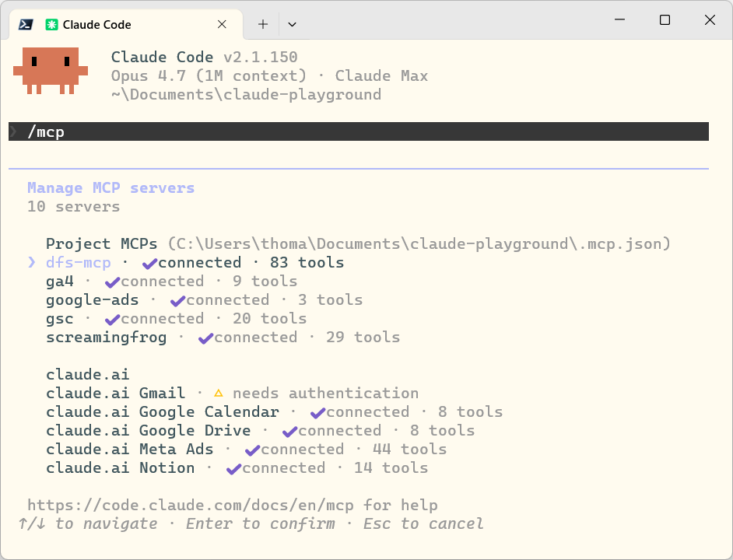Screen dimensions: 733x560
Task: Click Gmail 'needs authentication' status
Action: (x=325, y=393)
